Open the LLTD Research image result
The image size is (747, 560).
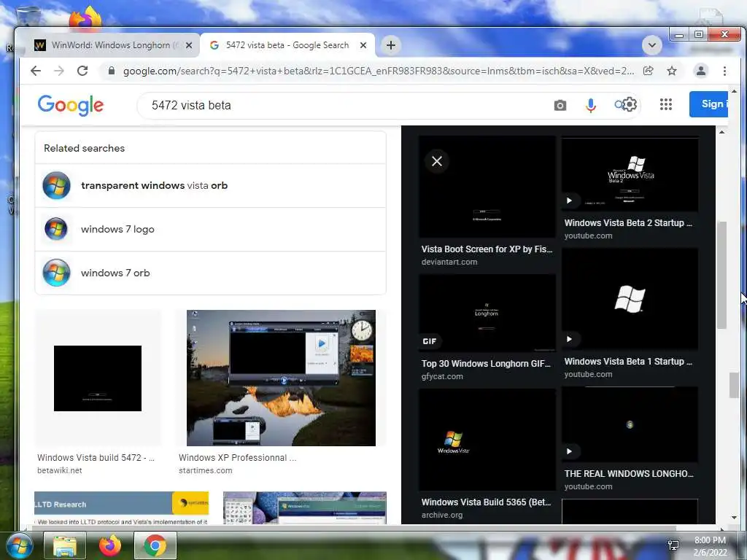[x=122, y=507]
